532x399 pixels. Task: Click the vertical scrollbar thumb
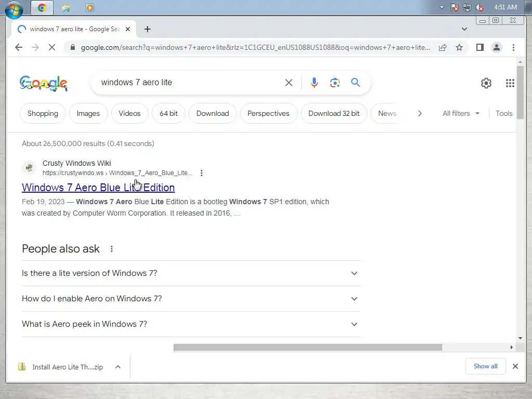pyautogui.click(x=520, y=92)
